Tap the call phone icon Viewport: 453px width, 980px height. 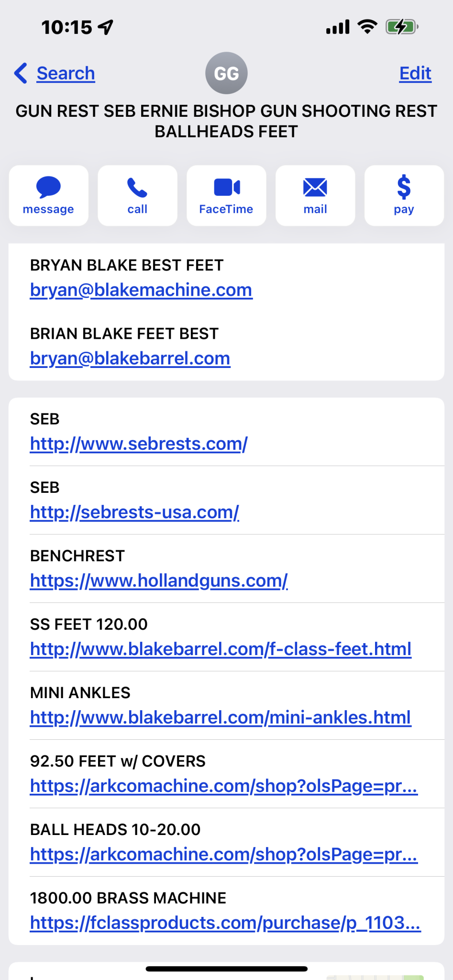coord(137,188)
